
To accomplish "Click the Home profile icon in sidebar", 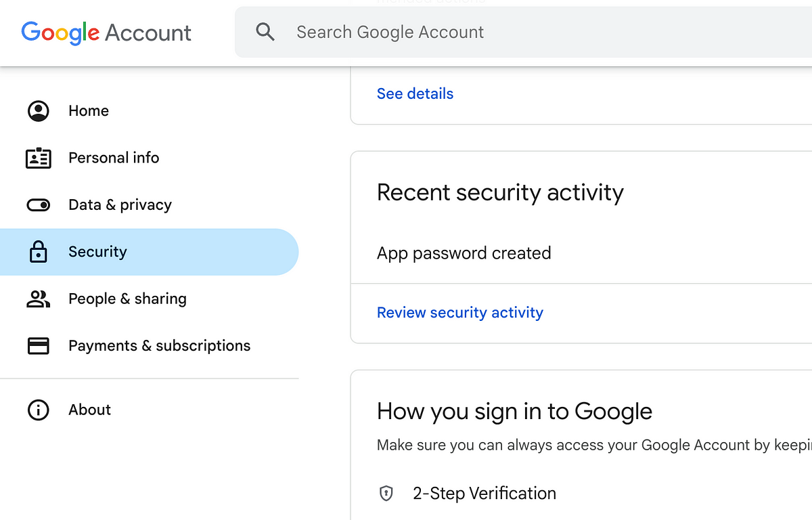I will 39,111.
